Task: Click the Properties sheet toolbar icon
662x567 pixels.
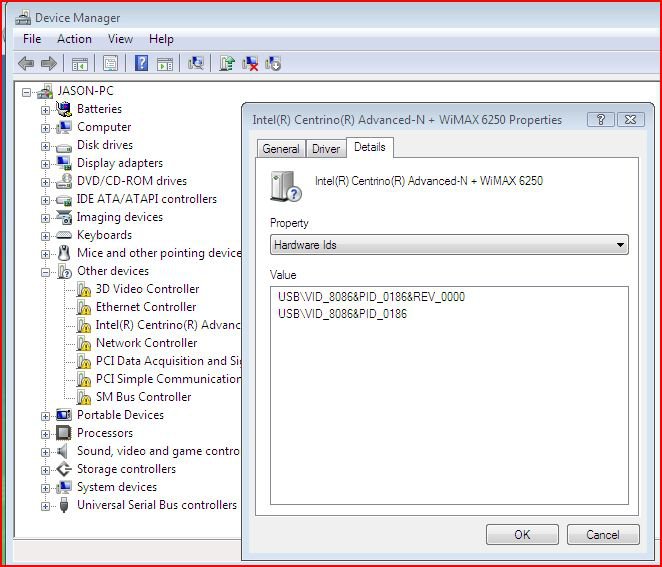Action: pos(110,64)
